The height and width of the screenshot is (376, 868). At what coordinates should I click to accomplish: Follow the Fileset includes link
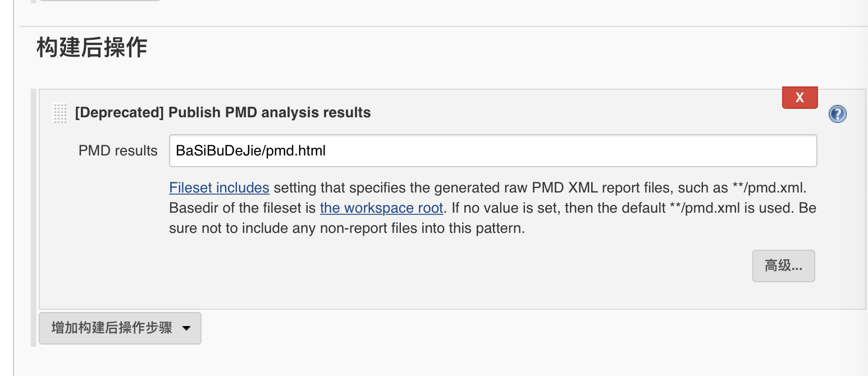220,187
